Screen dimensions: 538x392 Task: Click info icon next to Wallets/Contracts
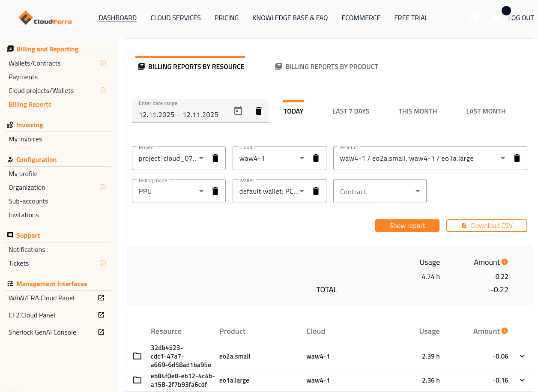tap(103, 63)
